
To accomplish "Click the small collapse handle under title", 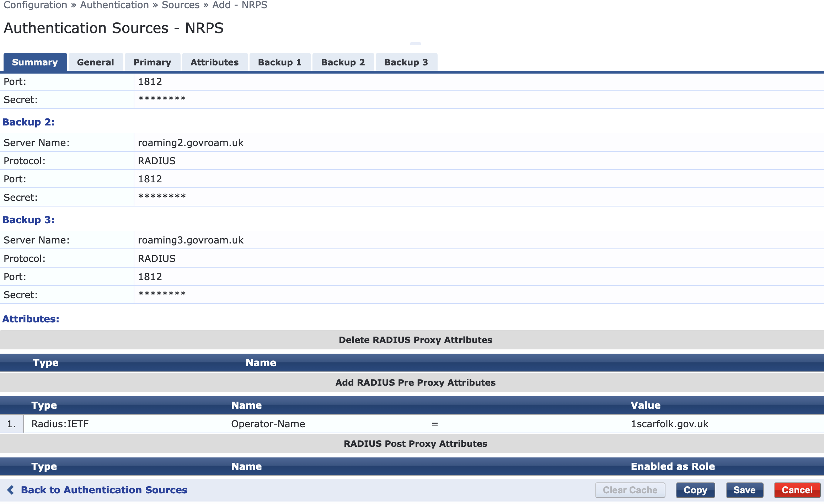I will [415, 44].
